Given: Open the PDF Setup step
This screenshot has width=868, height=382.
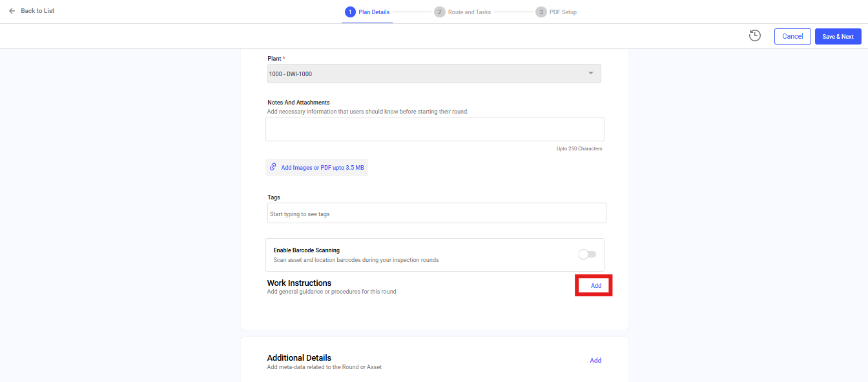Looking at the screenshot, I should tap(563, 12).
